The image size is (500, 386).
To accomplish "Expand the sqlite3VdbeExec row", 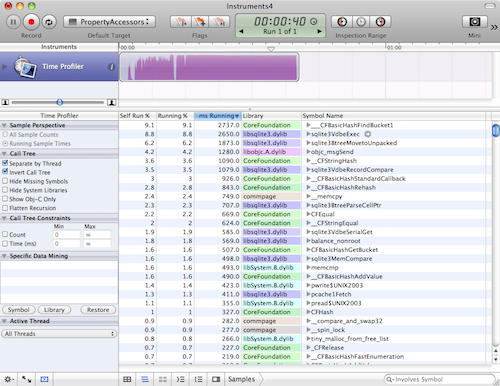I will click(308, 134).
